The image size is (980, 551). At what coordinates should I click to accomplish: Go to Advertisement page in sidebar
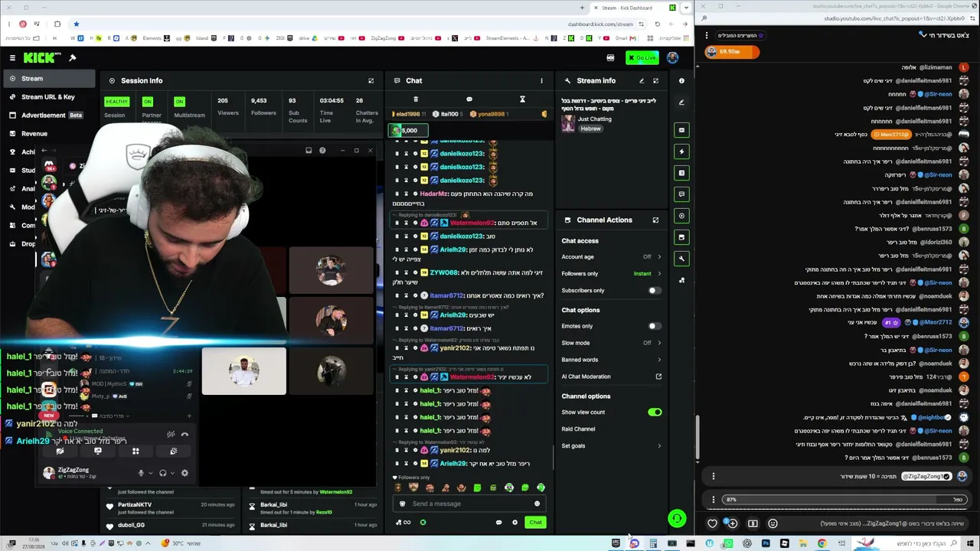click(48, 115)
